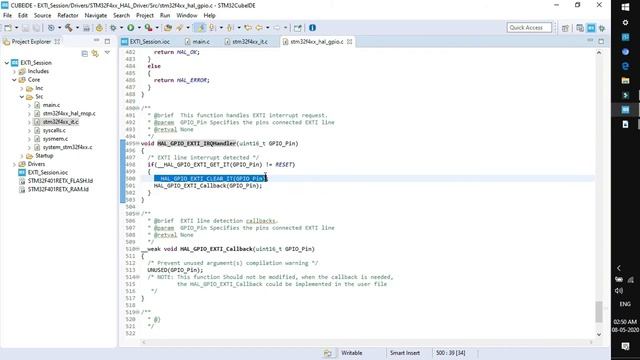Click the New file toolbar icon
The width and height of the screenshot is (640, 360).
[8, 28]
